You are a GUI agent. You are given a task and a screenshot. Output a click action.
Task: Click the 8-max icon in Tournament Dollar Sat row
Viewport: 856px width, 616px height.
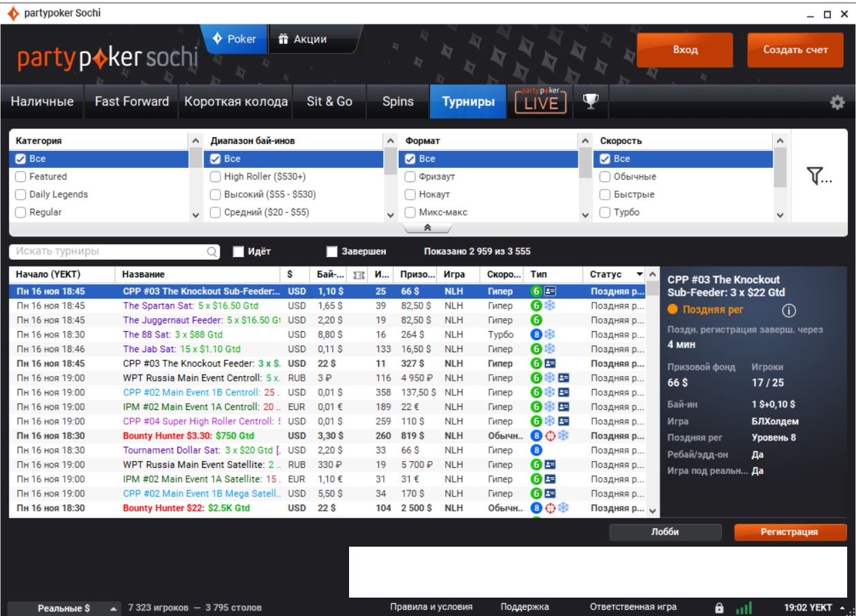click(536, 450)
